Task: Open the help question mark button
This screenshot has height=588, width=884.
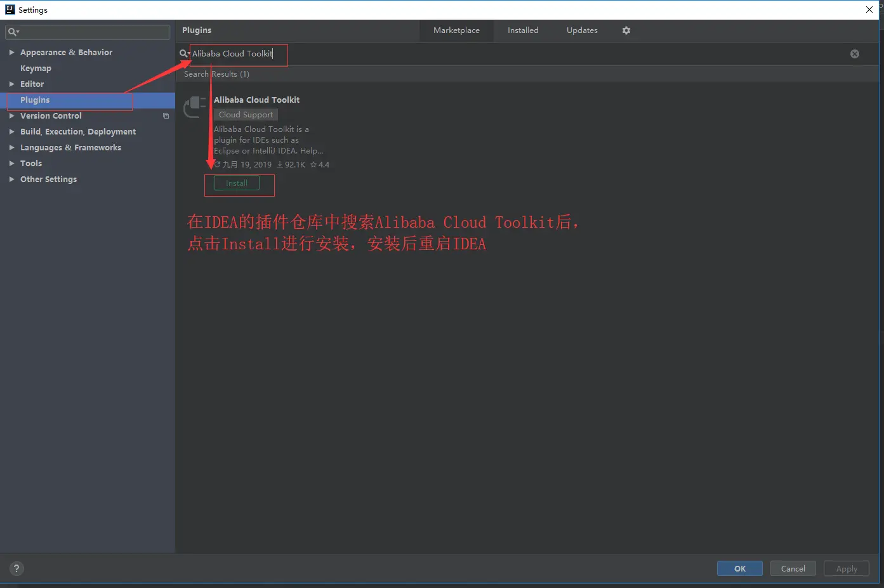Action: tap(17, 568)
